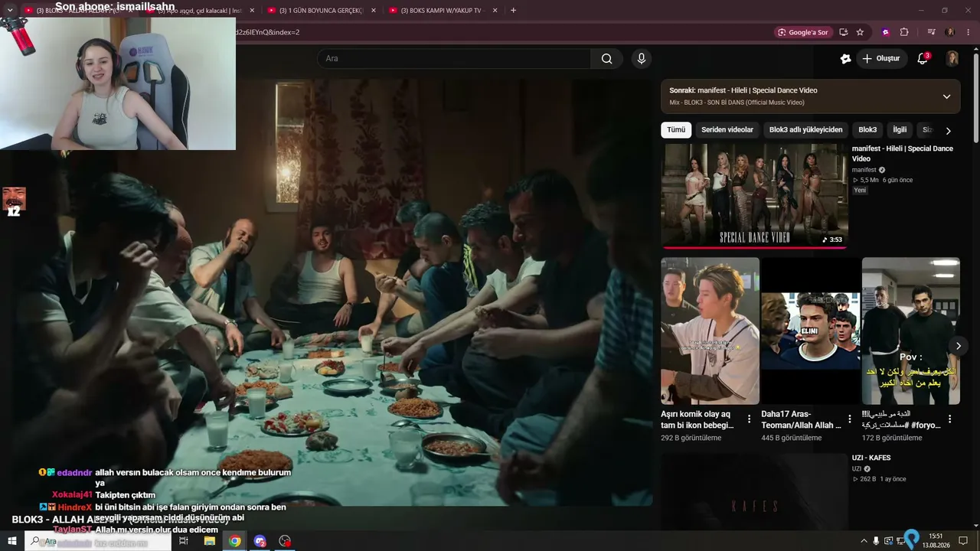Open the manifest channel name link
Image resolution: width=980 pixels, height=551 pixels.
(864, 170)
